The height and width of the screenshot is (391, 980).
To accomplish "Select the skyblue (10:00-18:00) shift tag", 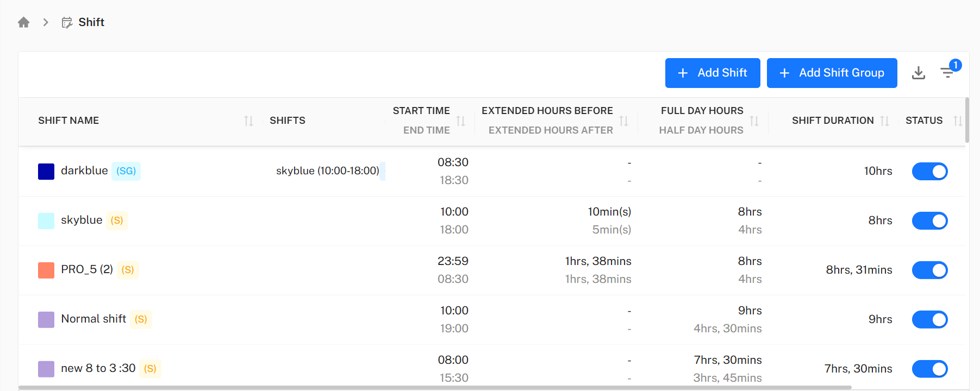I will click(328, 171).
